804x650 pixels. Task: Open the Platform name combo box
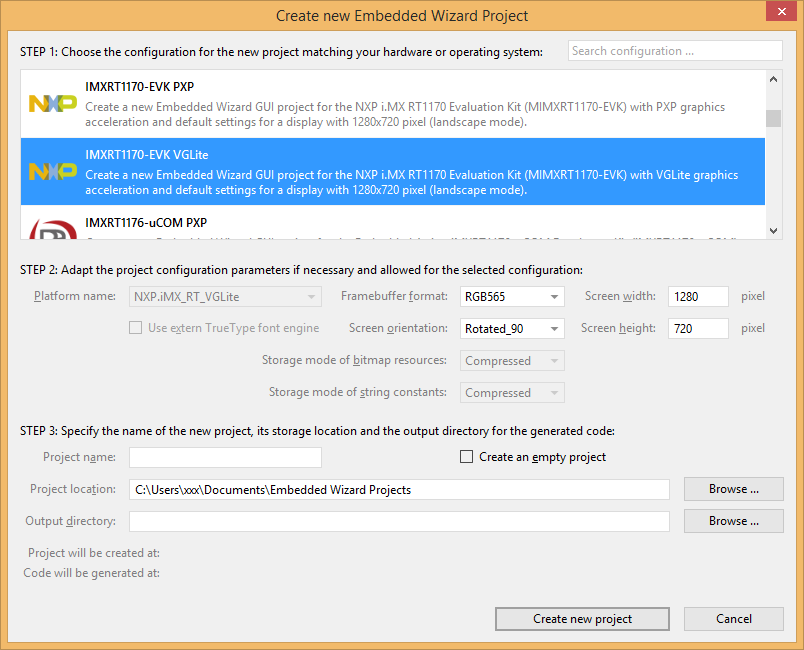pos(225,297)
